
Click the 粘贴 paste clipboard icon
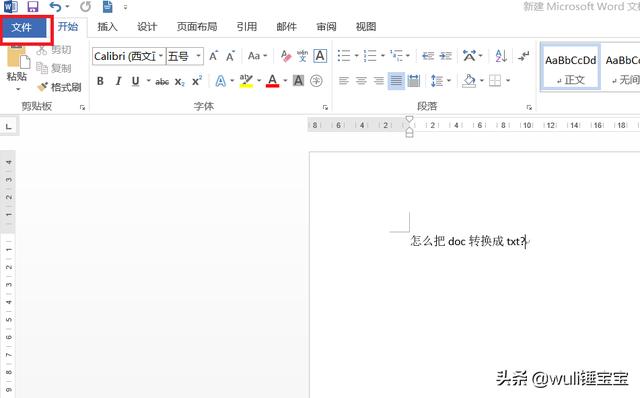[x=18, y=57]
